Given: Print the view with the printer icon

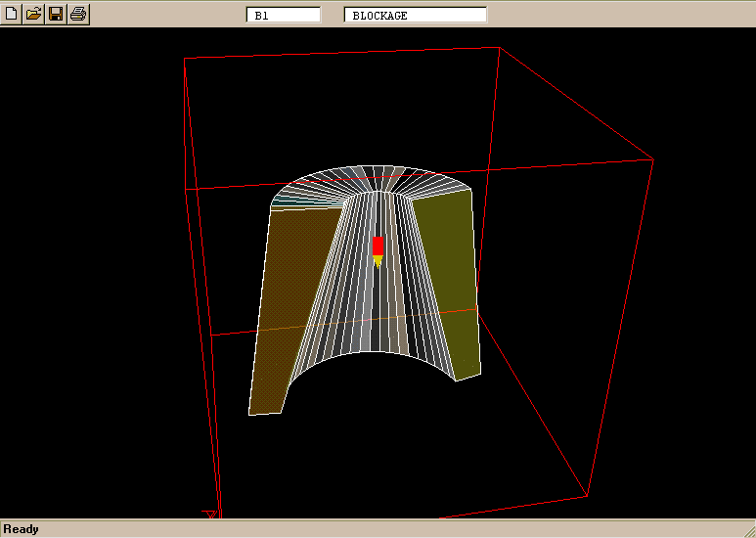Looking at the screenshot, I should pyautogui.click(x=78, y=14).
